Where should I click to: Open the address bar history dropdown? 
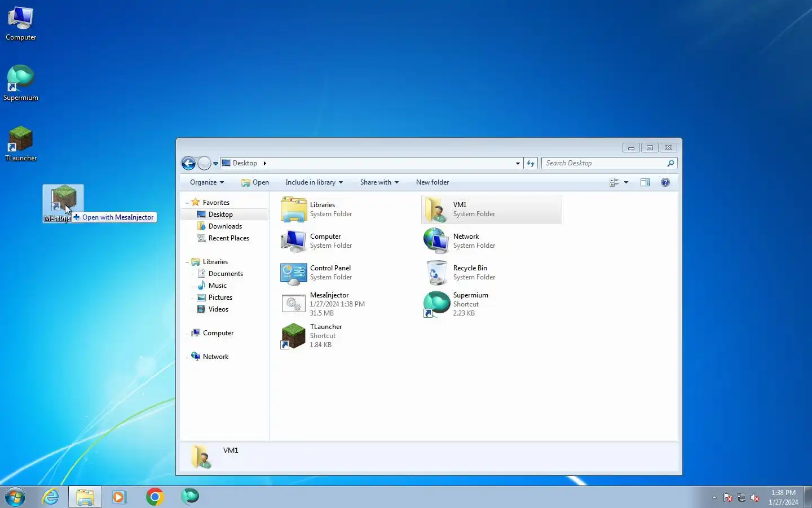coord(518,163)
